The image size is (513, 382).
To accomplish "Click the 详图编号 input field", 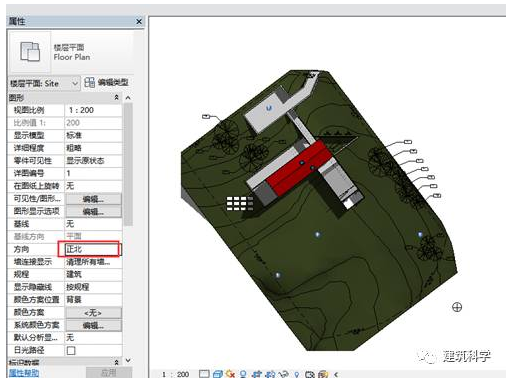I will (x=93, y=173).
